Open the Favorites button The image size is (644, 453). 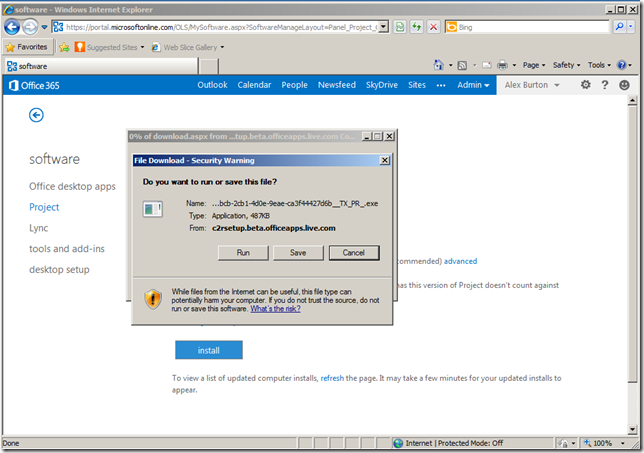27,47
